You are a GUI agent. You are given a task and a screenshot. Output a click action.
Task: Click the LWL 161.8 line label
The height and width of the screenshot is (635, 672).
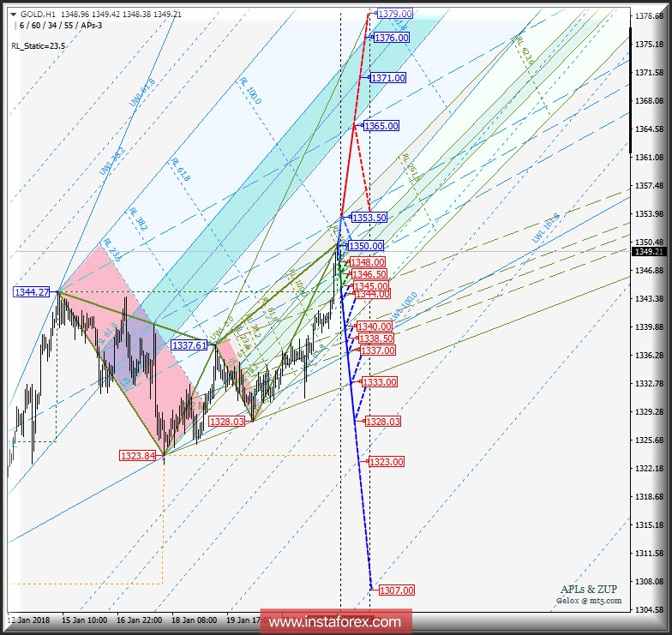point(546,228)
